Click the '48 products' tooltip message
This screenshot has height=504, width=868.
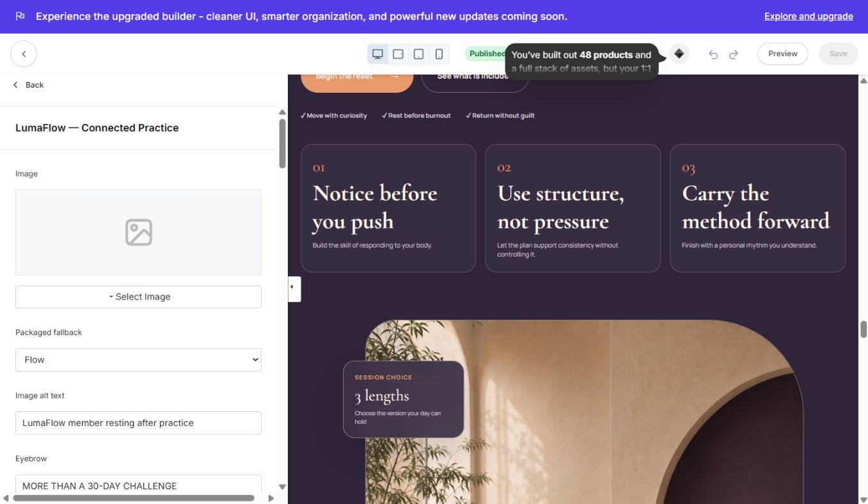pyautogui.click(x=581, y=61)
